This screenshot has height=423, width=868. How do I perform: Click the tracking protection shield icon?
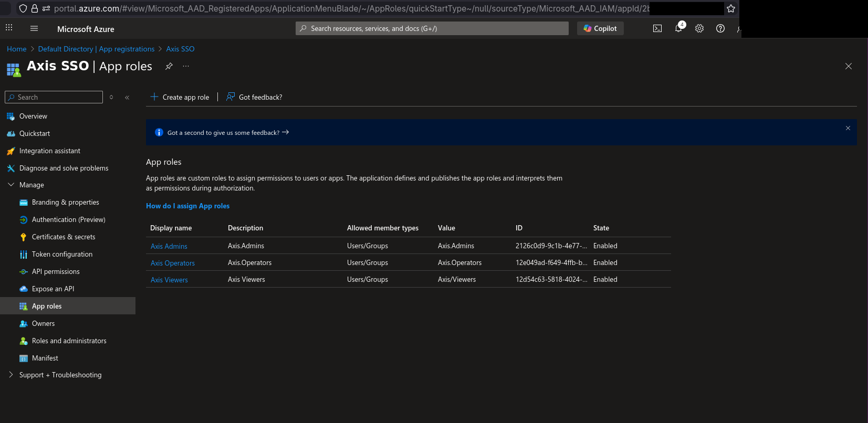23,8
